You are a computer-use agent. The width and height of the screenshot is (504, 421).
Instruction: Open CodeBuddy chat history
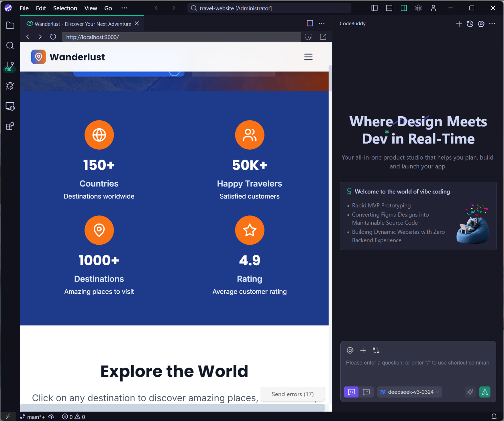(470, 24)
